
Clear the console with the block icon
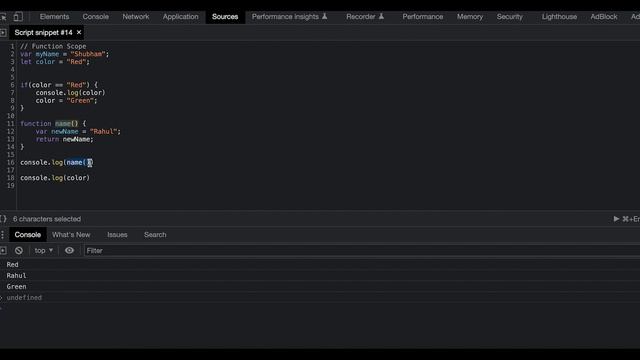19,251
